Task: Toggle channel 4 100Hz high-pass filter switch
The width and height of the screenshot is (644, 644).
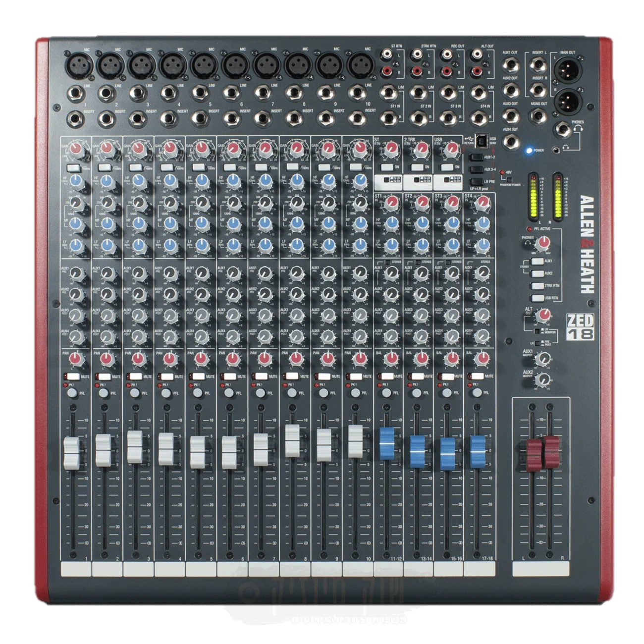Action: (167, 168)
